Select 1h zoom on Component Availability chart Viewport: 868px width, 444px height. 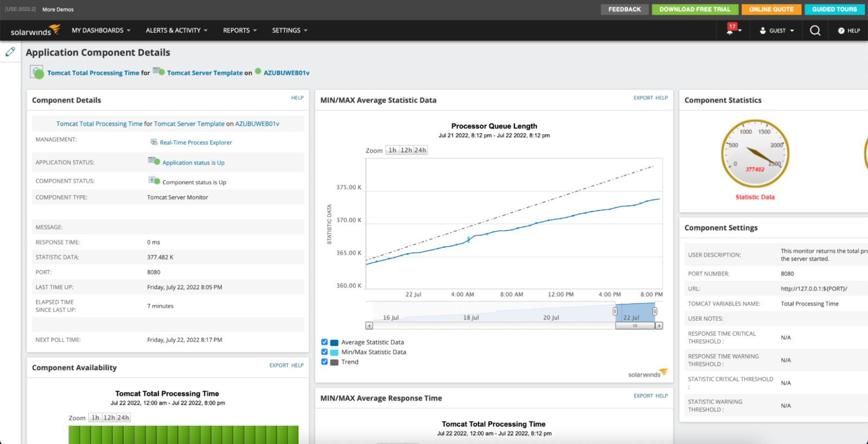tap(95, 417)
